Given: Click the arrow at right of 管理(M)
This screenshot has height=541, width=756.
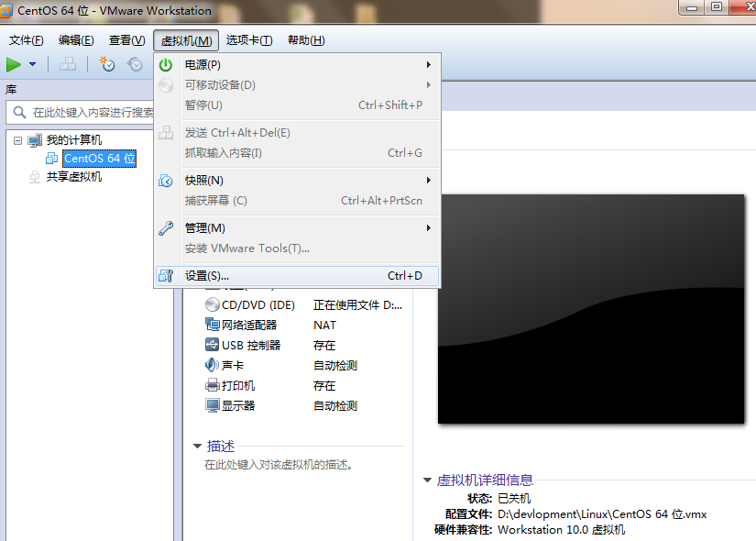Looking at the screenshot, I should 428,227.
